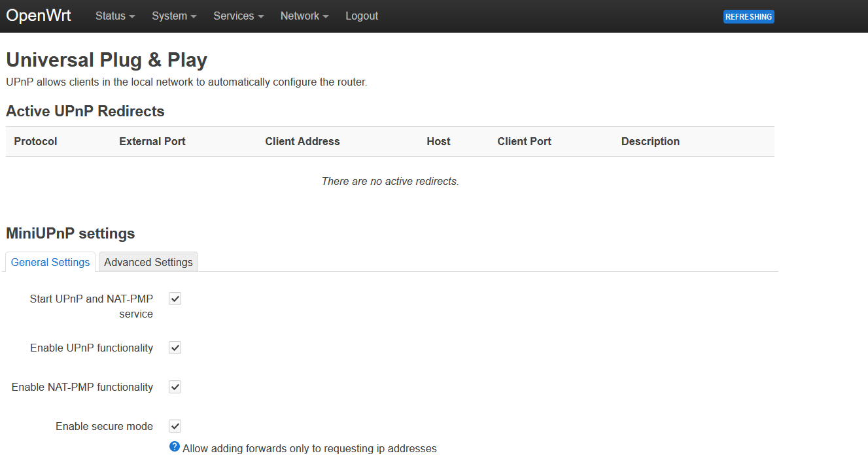The width and height of the screenshot is (868, 462).
Task: Open the Network dropdown menu
Action: (x=303, y=16)
